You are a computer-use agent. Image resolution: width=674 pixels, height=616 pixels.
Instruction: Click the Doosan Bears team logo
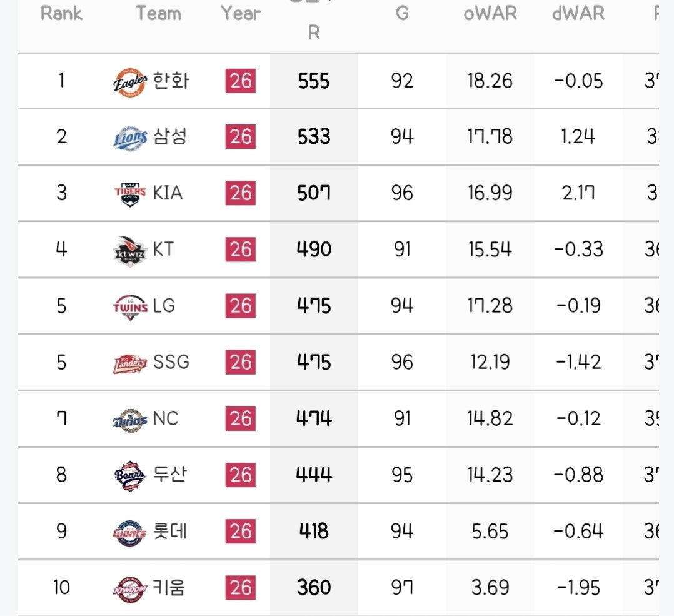[130, 476]
